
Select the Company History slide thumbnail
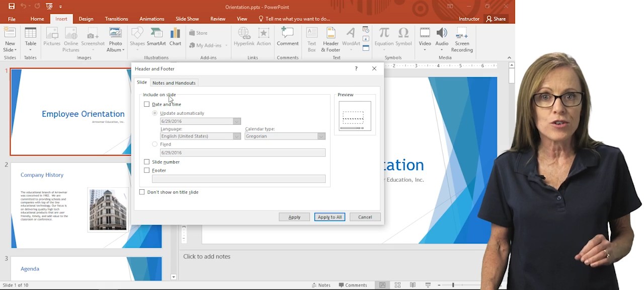pos(87,205)
